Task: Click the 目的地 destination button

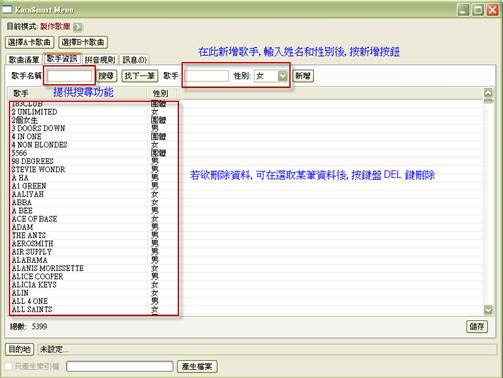Action: tap(19, 349)
